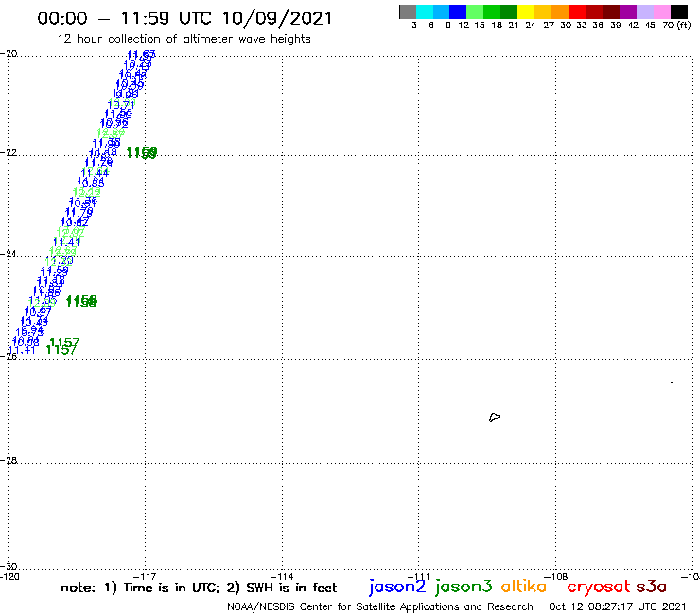The height and width of the screenshot is (615, 700).
Task: Click the -22 latitude label
Action: tap(9, 152)
